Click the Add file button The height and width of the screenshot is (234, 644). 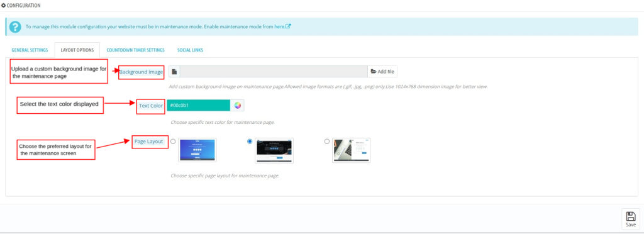[x=382, y=72]
